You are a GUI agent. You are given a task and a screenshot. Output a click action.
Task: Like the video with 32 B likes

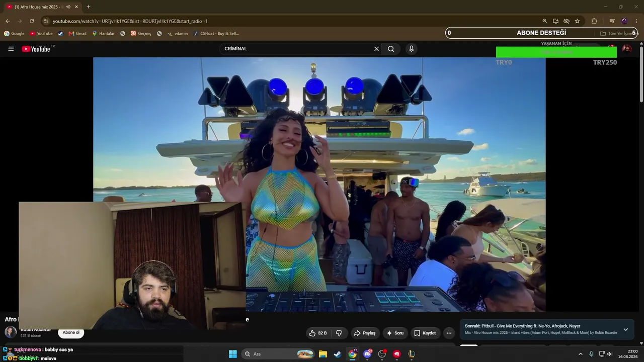pos(318,333)
